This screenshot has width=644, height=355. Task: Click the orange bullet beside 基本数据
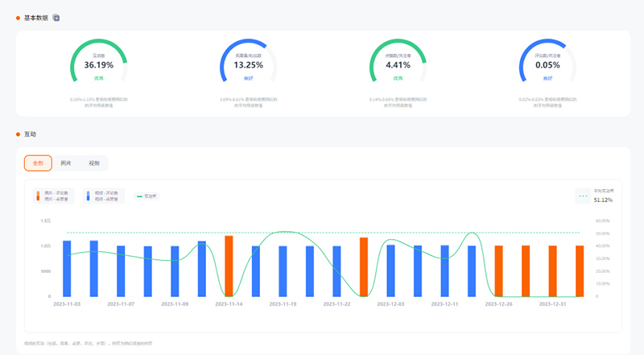[x=18, y=17]
